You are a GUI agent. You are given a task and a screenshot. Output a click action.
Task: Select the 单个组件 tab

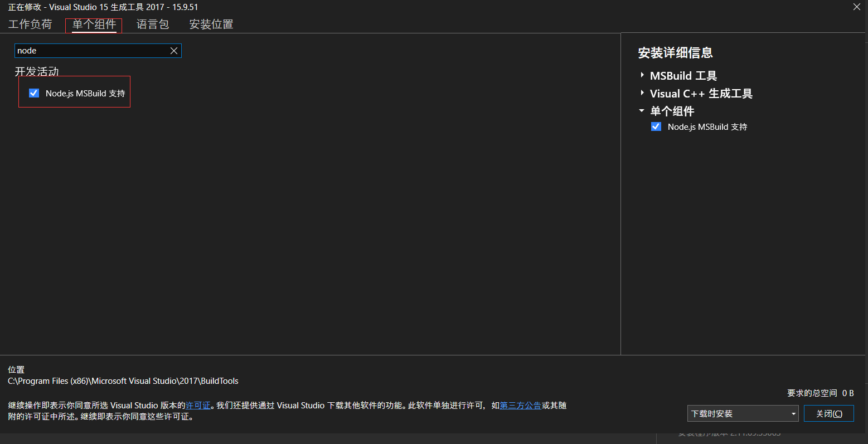[94, 25]
